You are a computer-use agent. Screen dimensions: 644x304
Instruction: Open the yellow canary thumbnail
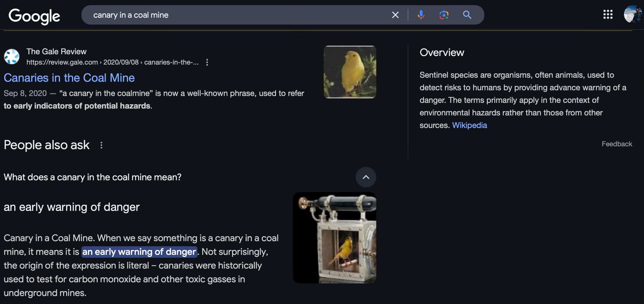click(350, 72)
